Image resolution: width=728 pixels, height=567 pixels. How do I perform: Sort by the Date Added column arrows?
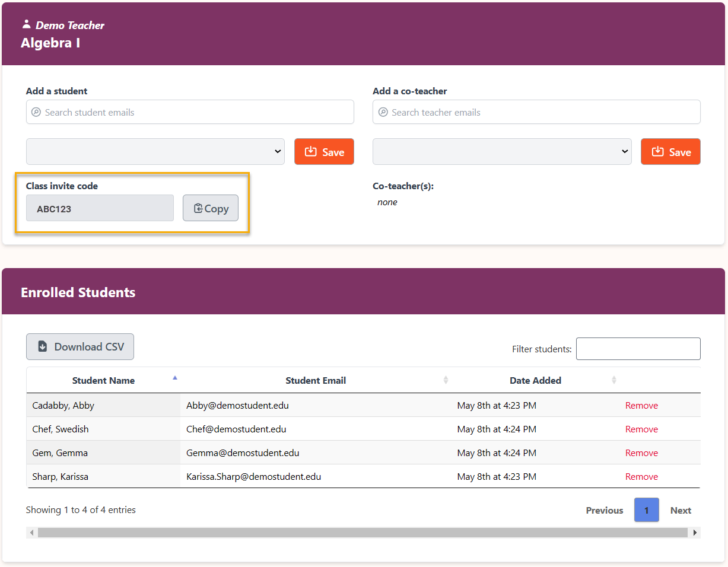[x=614, y=380]
